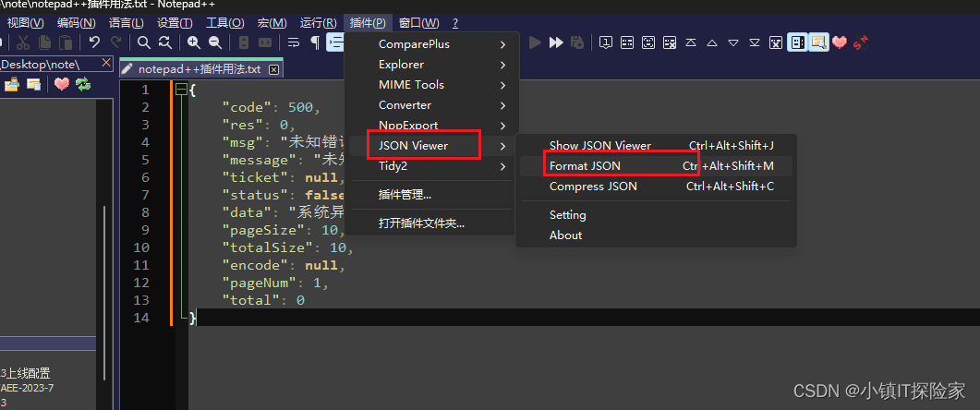This screenshot has width=980, height=410.
Task: Click the ComparePlus compare selections icon
Action: click(x=648, y=42)
